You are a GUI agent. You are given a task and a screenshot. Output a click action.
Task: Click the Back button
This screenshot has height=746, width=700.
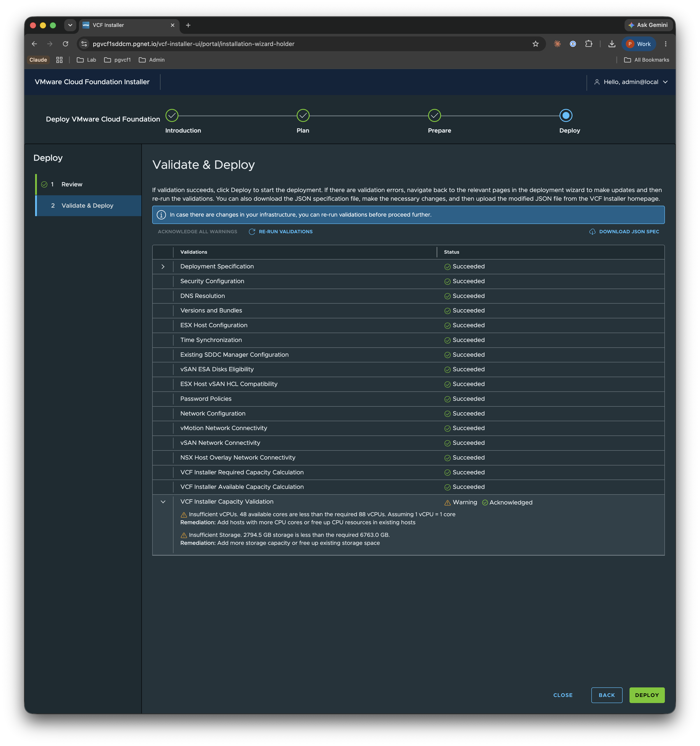607,695
